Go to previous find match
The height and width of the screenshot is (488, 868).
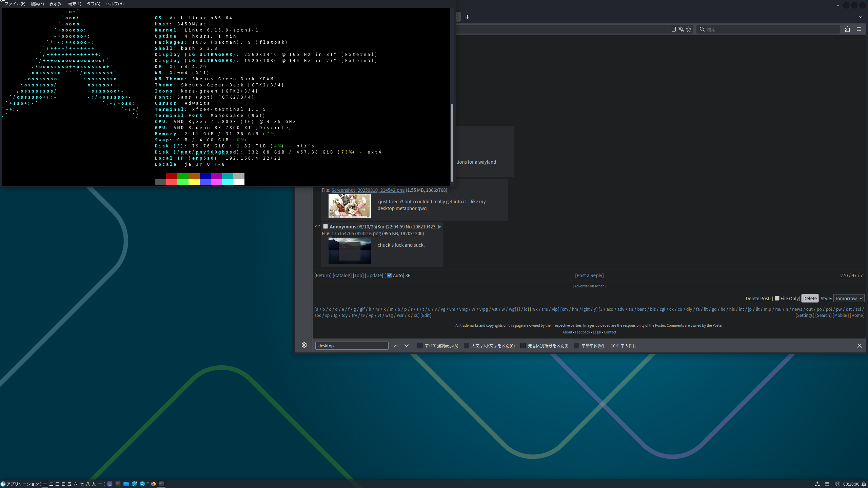point(396,346)
